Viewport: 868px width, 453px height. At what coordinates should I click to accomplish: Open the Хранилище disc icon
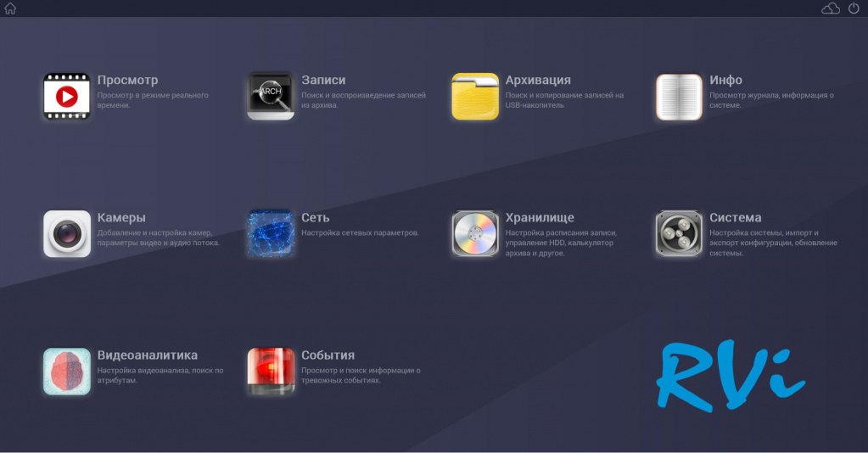pos(475,234)
